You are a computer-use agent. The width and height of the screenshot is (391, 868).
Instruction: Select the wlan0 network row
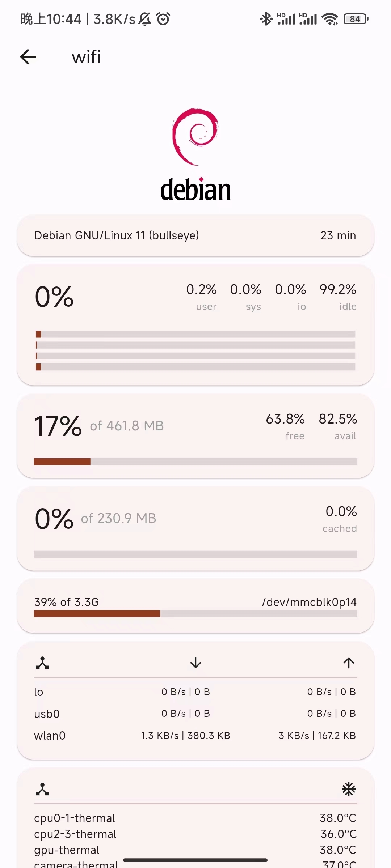pyautogui.click(x=195, y=736)
